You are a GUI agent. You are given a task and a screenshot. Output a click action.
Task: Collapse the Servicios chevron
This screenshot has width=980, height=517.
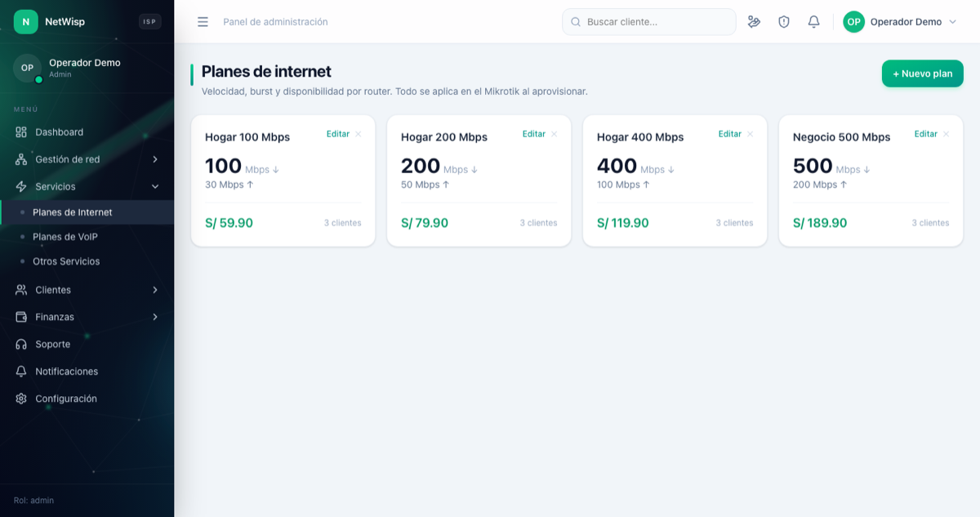coord(155,187)
